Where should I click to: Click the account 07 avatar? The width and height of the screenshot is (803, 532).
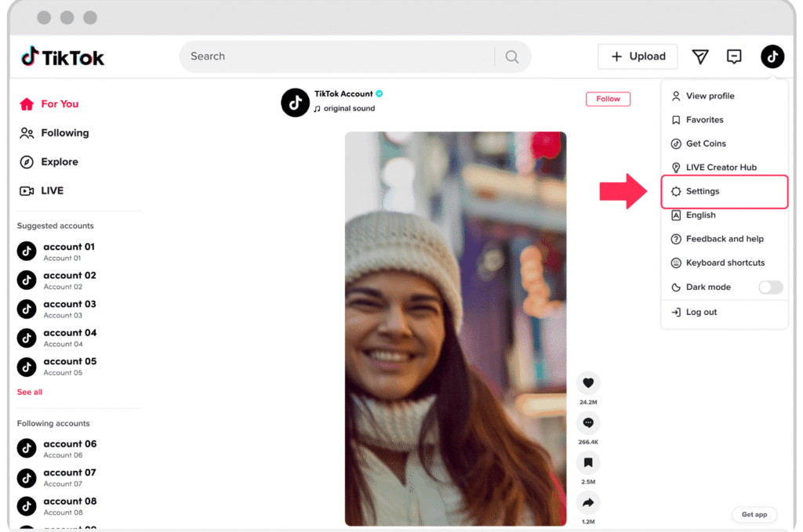27,477
